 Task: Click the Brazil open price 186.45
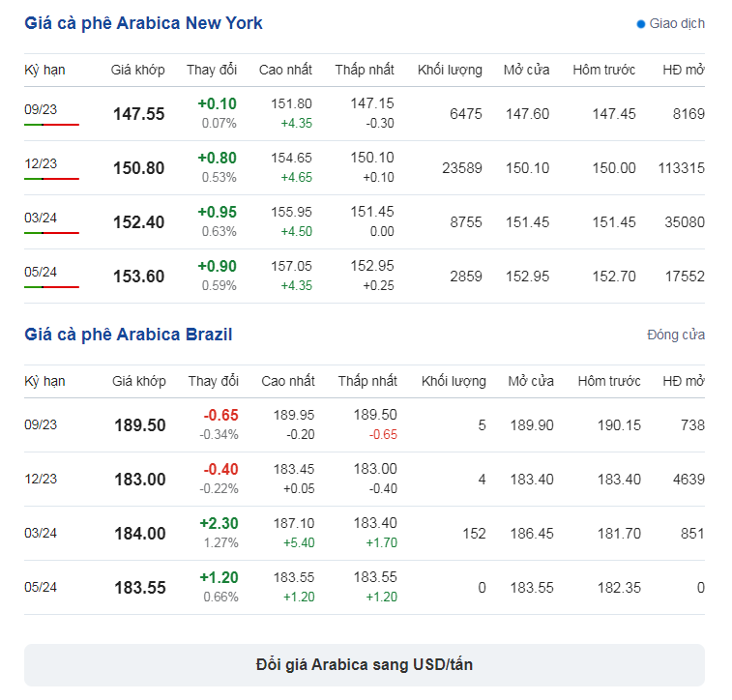(532, 534)
